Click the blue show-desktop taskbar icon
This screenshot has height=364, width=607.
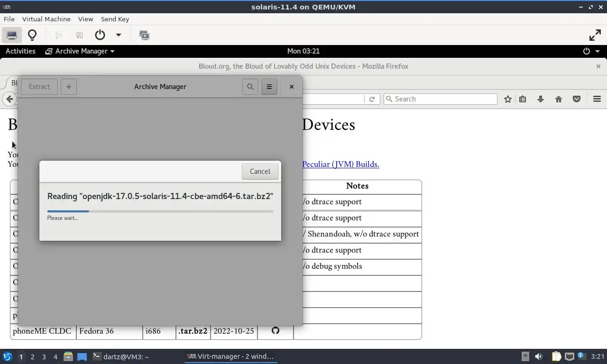[82, 356]
